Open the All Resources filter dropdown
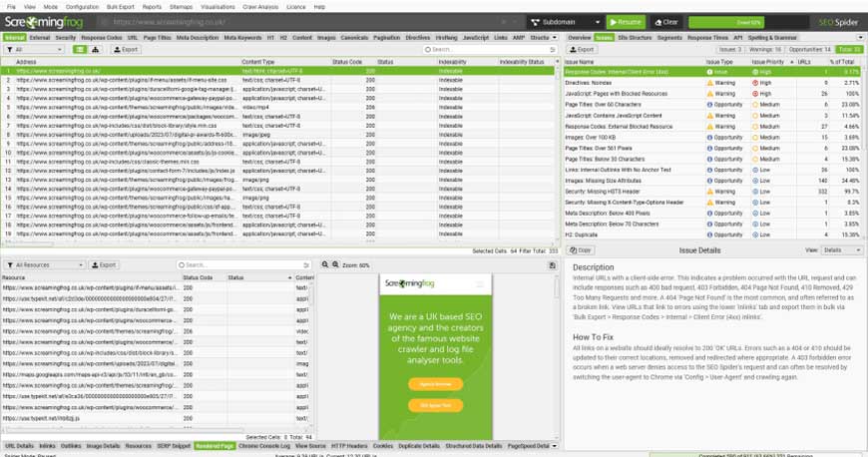868x457 pixels. tap(44, 264)
